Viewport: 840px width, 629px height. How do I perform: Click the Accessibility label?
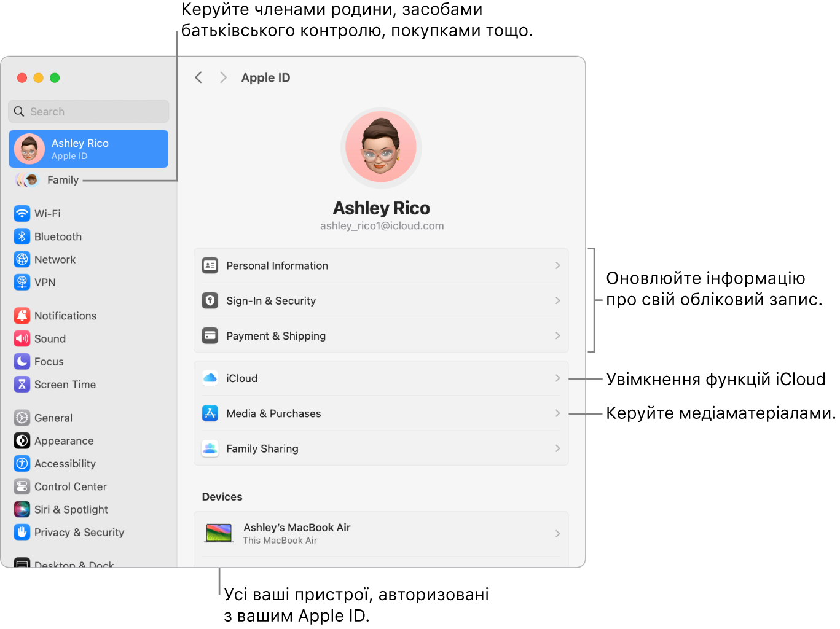tap(65, 464)
